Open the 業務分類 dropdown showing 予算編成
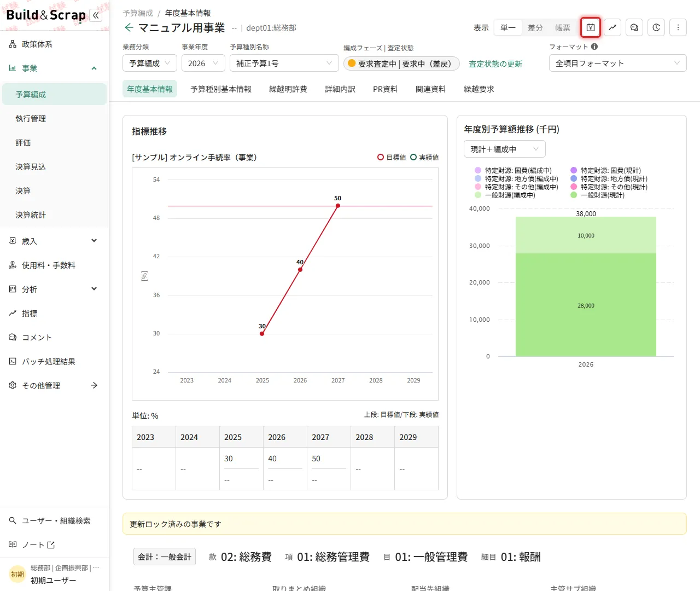Image resolution: width=700 pixels, height=591 pixels. pyautogui.click(x=150, y=63)
